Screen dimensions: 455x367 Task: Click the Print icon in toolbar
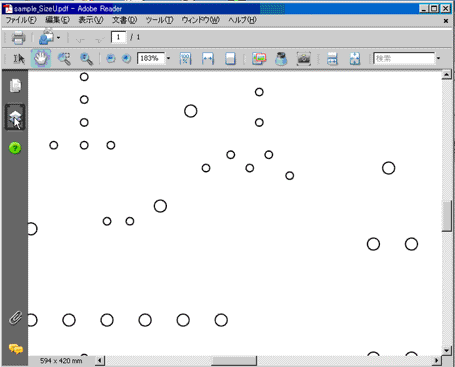click(18, 37)
